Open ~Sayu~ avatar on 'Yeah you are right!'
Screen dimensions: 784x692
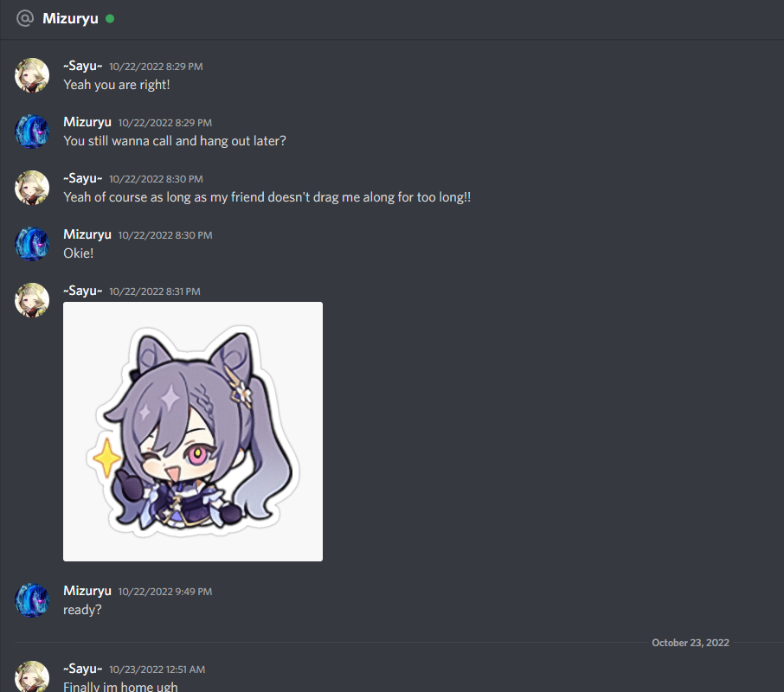point(32,75)
